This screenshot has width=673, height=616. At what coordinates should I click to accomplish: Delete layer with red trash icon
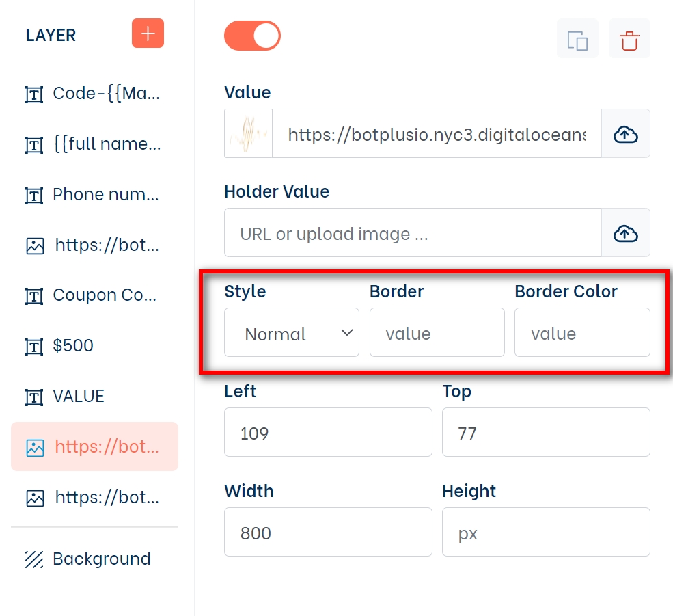point(629,39)
